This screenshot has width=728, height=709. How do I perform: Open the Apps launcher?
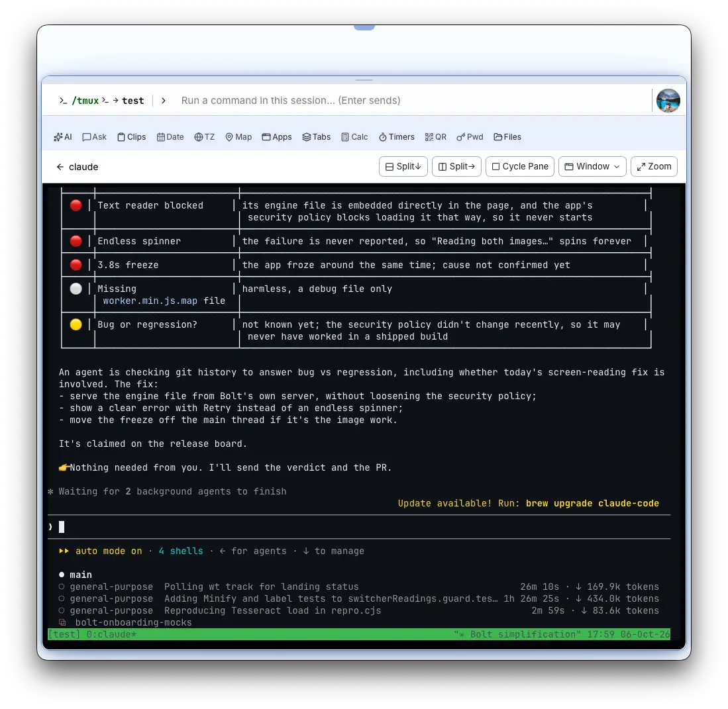[x=277, y=137]
